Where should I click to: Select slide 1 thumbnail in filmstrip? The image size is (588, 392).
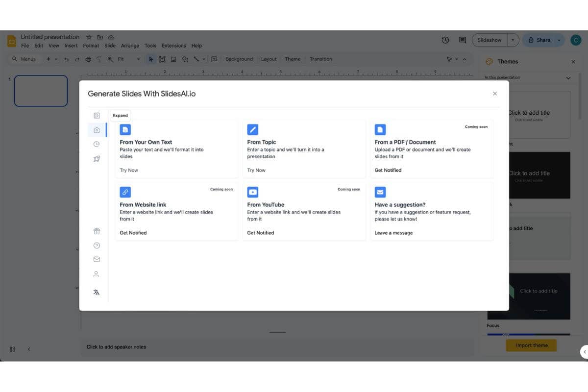coord(41,91)
